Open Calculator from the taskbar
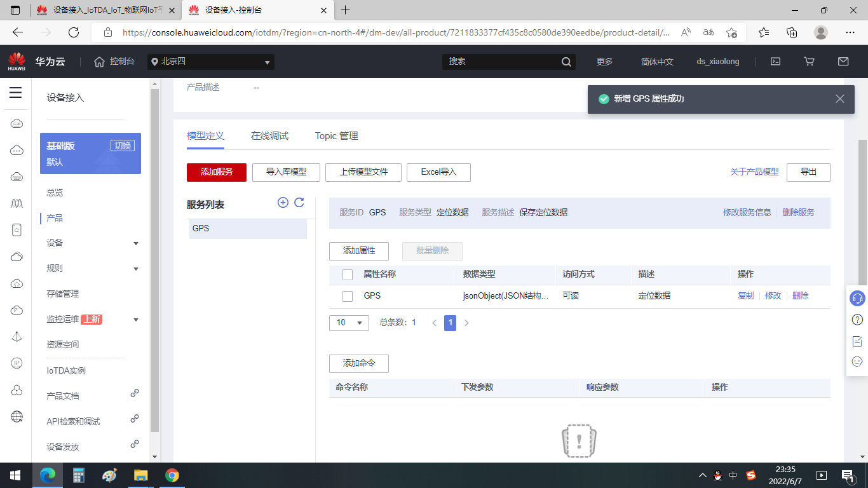This screenshot has width=868, height=488. (79, 475)
